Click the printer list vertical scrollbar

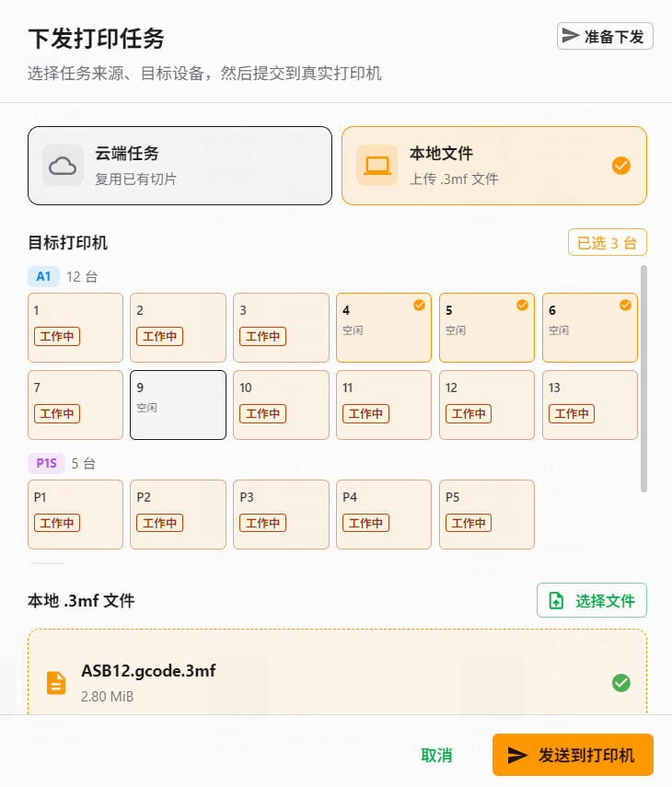(643, 379)
